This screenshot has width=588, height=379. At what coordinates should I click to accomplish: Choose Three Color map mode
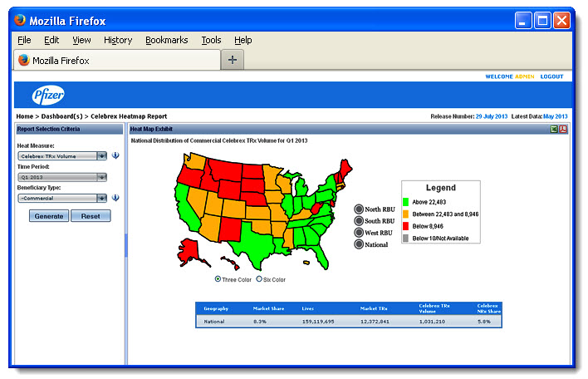click(218, 279)
